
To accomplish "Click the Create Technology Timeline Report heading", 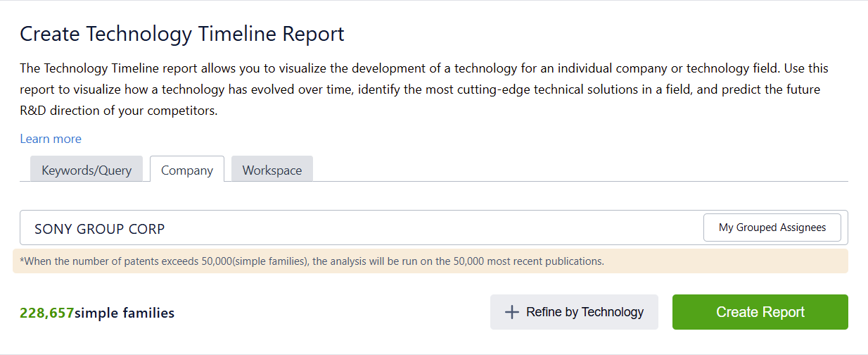I will coord(182,33).
